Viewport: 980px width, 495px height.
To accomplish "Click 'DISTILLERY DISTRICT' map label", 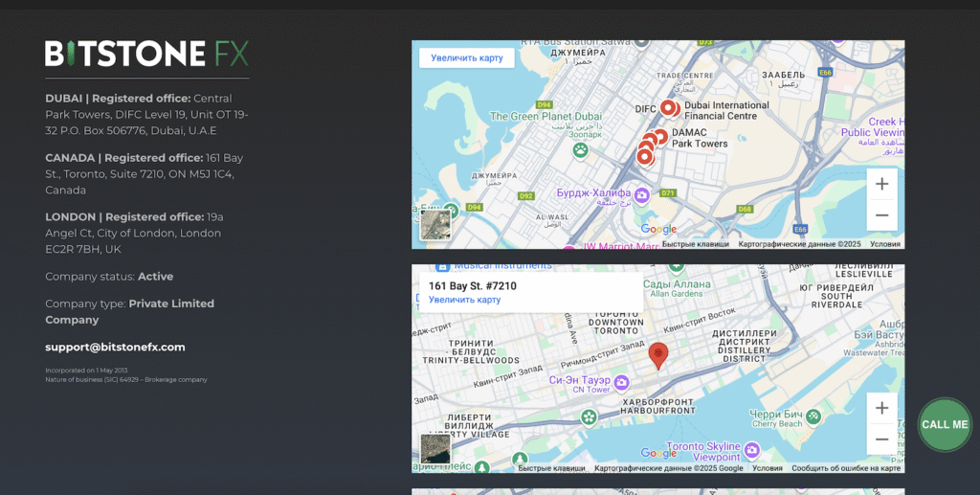I will [x=744, y=354].
